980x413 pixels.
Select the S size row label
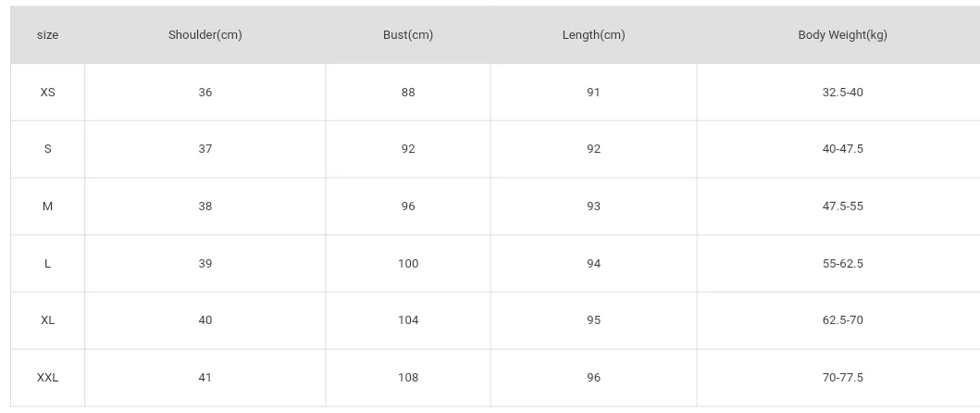[47, 149]
